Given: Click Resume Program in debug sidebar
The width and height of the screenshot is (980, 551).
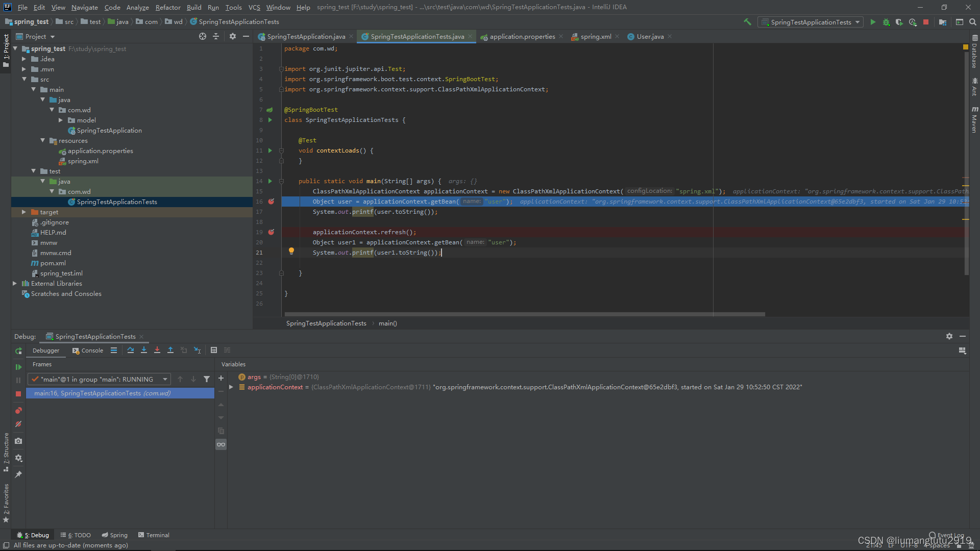Looking at the screenshot, I should pyautogui.click(x=18, y=367).
